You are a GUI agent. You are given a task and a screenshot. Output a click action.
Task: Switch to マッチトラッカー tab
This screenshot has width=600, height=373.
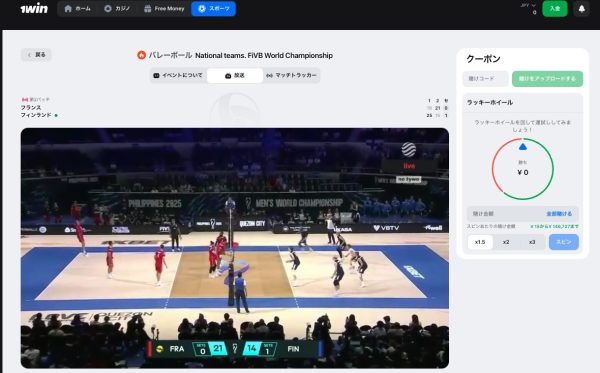(291, 75)
